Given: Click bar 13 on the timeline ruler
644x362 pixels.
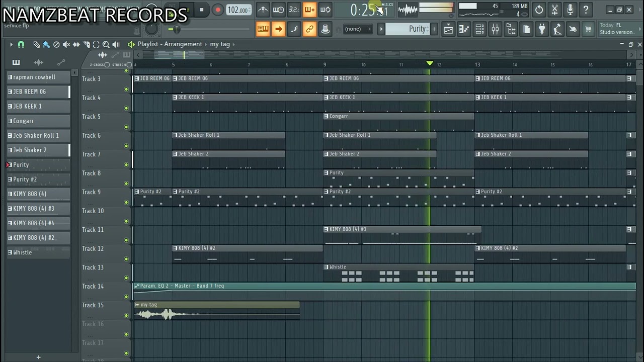Looking at the screenshot, I should pyautogui.click(x=477, y=64).
